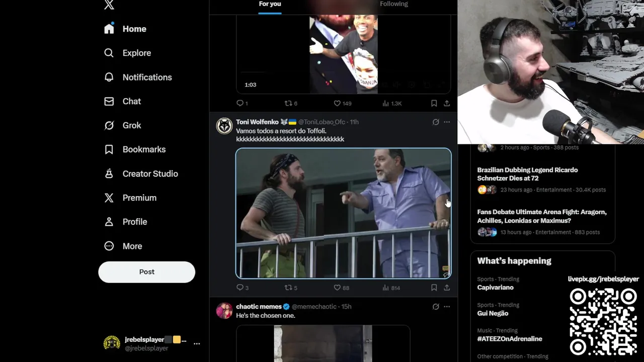Click the Premium X icon
The height and width of the screenshot is (362, 644).
[x=109, y=198]
